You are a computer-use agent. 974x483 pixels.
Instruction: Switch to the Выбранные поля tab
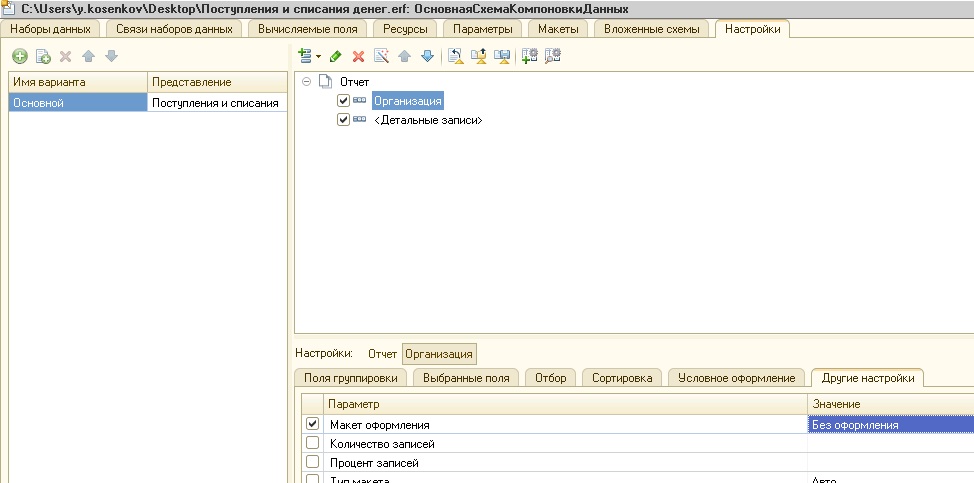pos(466,377)
